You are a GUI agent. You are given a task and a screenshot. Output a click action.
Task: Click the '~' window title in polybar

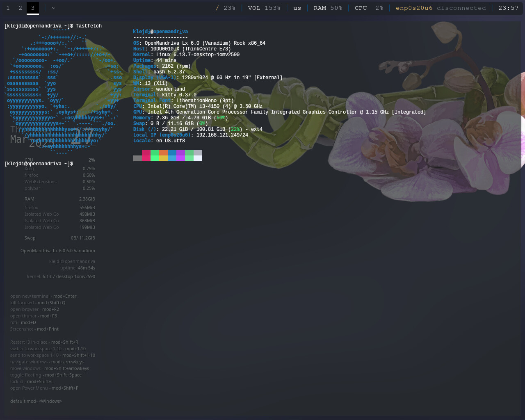click(53, 8)
